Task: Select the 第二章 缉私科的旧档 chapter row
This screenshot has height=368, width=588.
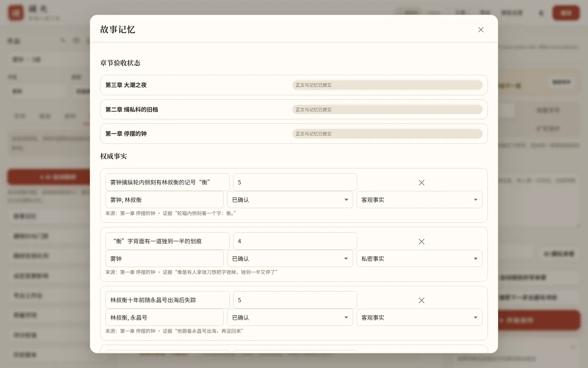Action: 294,110
